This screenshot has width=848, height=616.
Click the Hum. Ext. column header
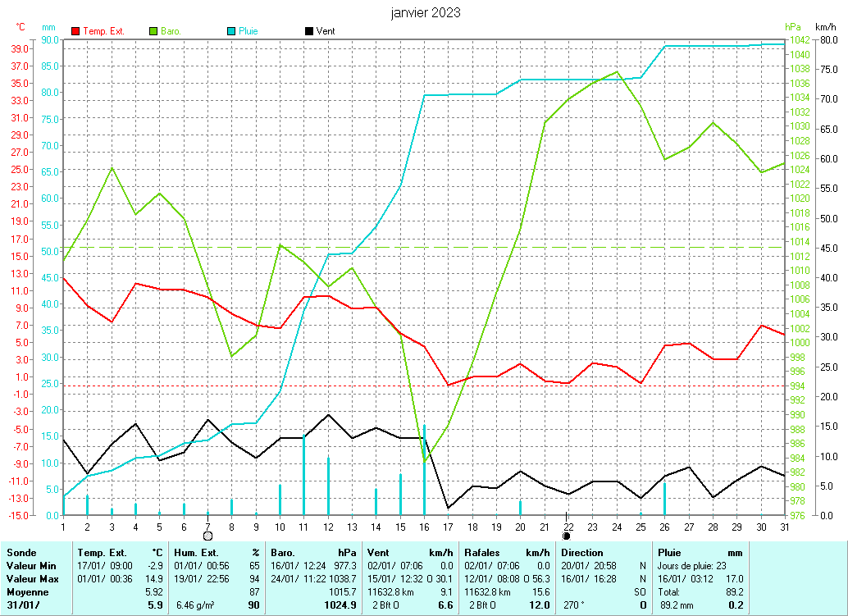point(196,553)
